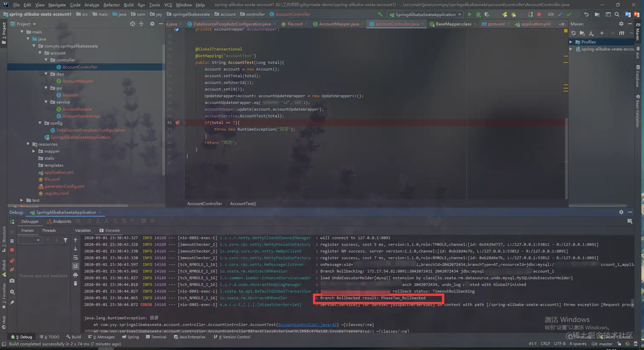Switch to the Threads tab

pyautogui.click(x=49, y=230)
